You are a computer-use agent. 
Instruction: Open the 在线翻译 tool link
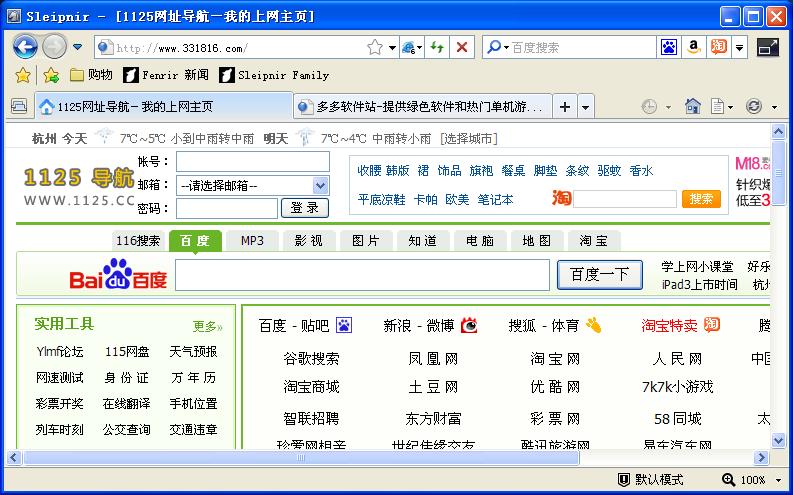click(x=126, y=403)
